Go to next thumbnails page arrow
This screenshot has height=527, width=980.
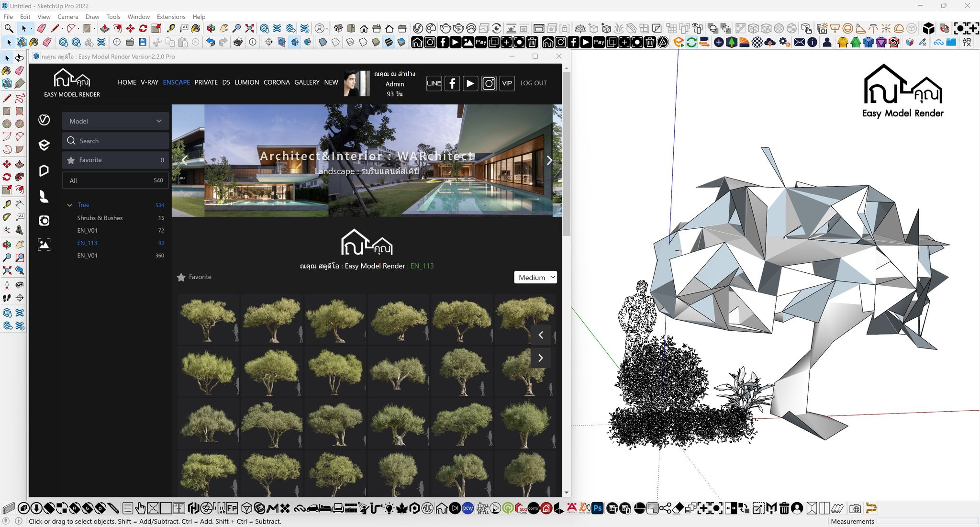click(x=541, y=358)
